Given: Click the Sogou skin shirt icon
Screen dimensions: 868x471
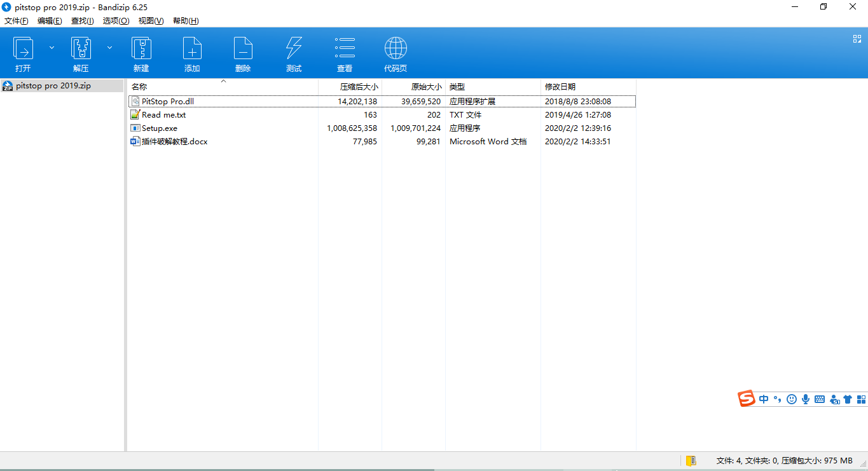Looking at the screenshot, I should point(848,399).
